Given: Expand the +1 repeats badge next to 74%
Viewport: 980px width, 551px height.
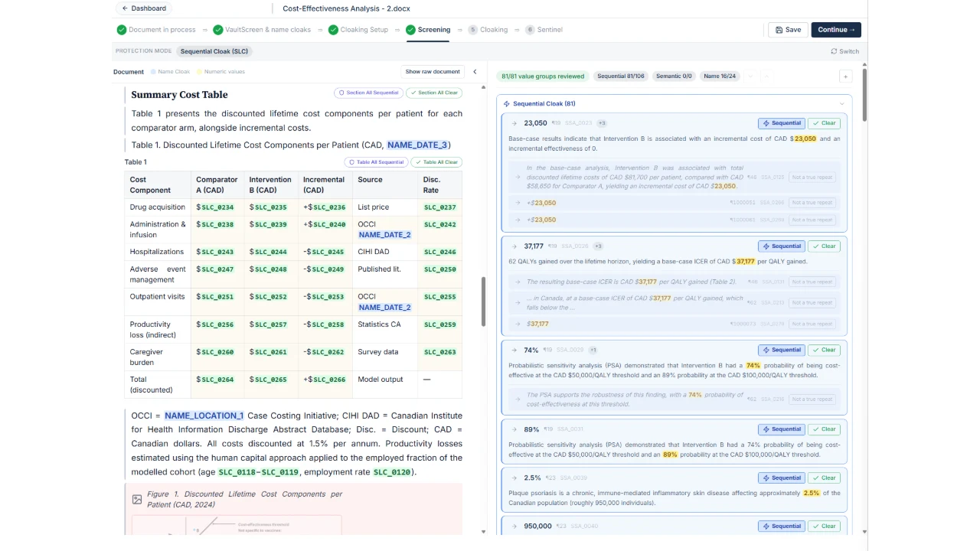Looking at the screenshot, I should (x=593, y=350).
